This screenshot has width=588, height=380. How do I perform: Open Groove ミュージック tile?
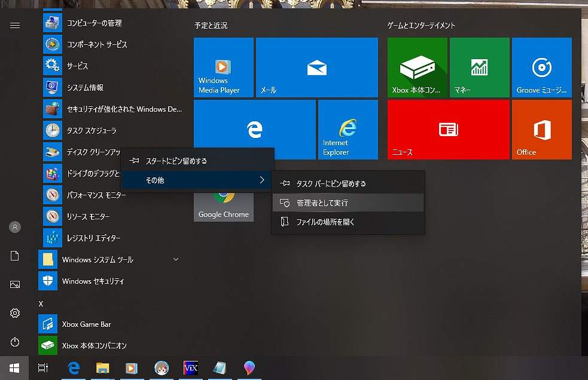[x=542, y=68]
